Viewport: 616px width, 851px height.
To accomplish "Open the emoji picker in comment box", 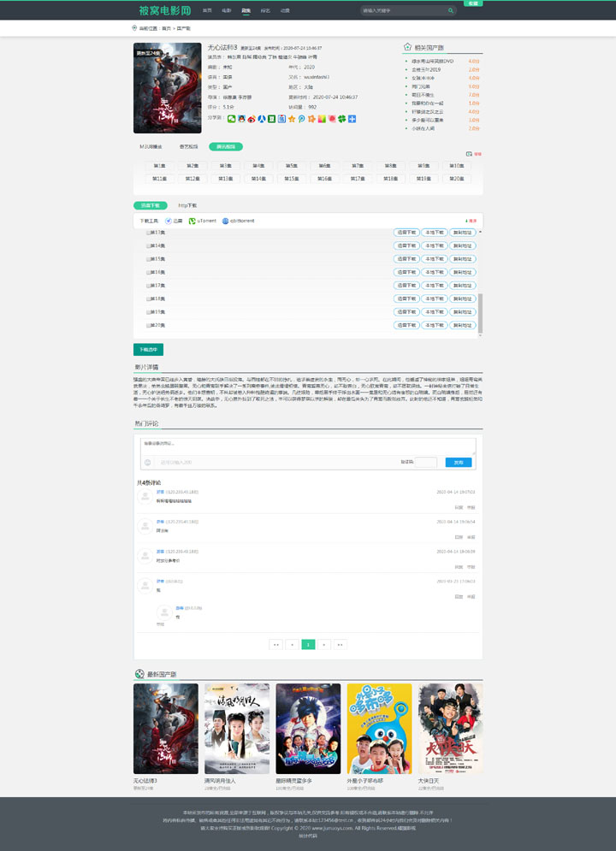I will click(x=148, y=463).
